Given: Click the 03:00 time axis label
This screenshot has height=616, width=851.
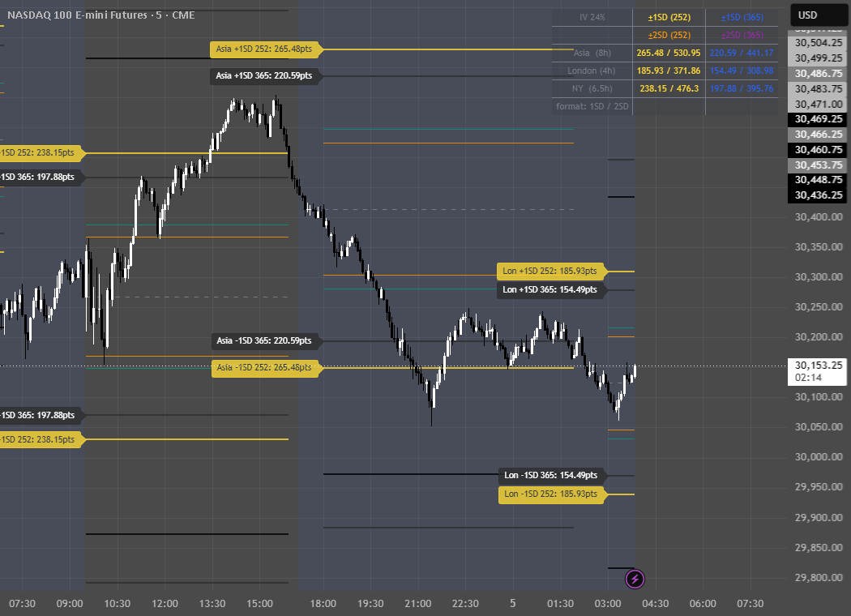Looking at the screenshot, I should [608, 604].
